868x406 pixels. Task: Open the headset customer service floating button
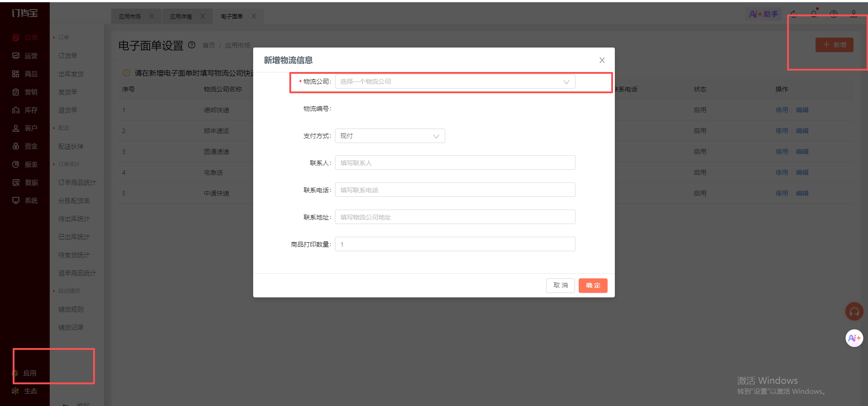tap(854, 311)
